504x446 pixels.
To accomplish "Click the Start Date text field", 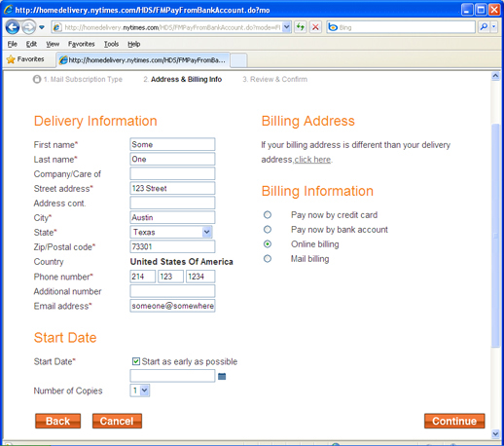I will [x=172, y=376].
